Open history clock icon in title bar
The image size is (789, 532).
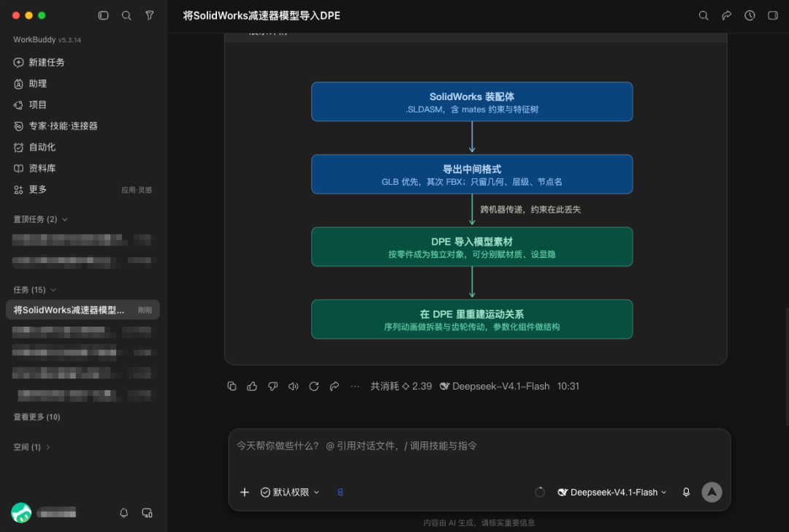pos(750,15)
